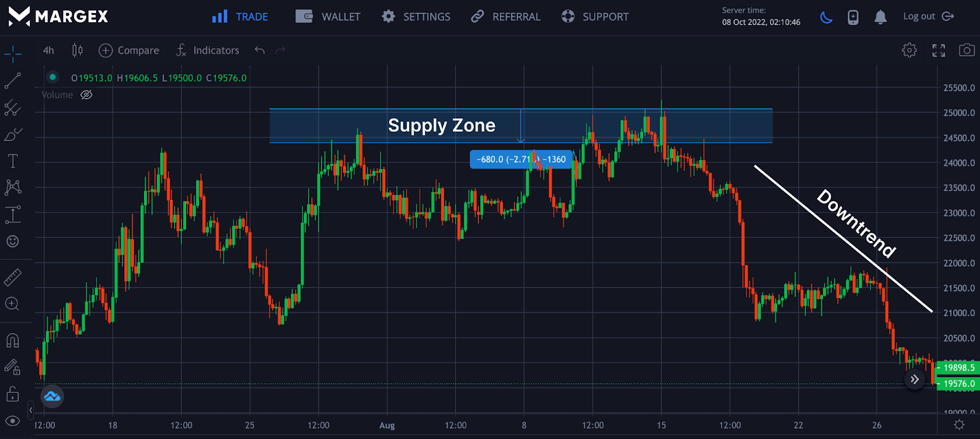Image resolution: width=980 pixels, height=439 pixels.
Task: Select the trend line drawing tool
Action: (x=13, y=81)
